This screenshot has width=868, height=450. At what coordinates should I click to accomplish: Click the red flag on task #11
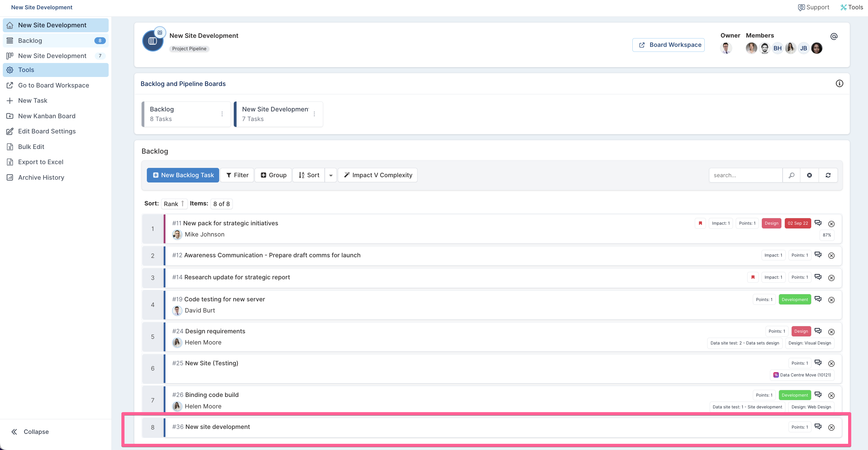click(x=700, y=223)
